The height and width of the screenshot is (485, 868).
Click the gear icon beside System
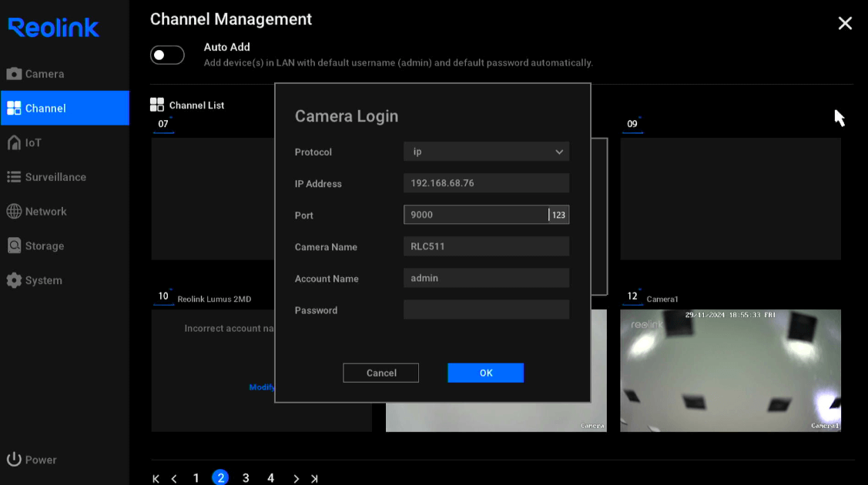(14, 280)
